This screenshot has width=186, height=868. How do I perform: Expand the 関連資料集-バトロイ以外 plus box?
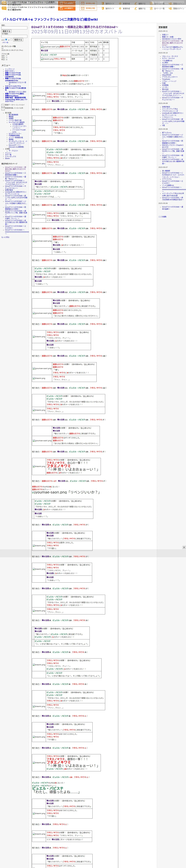pyautogui.click(x=3, y=109)
